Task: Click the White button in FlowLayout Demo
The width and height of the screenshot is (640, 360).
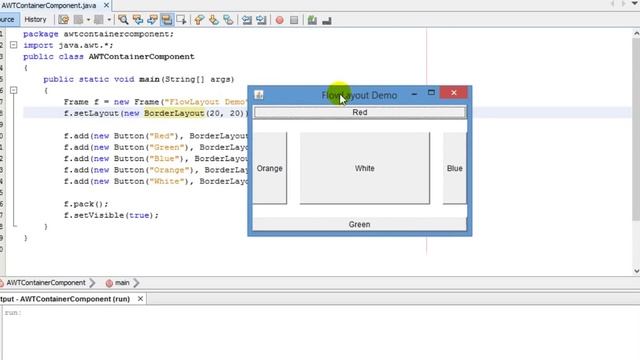Action: pyautogui.click(x=364, y=168)
